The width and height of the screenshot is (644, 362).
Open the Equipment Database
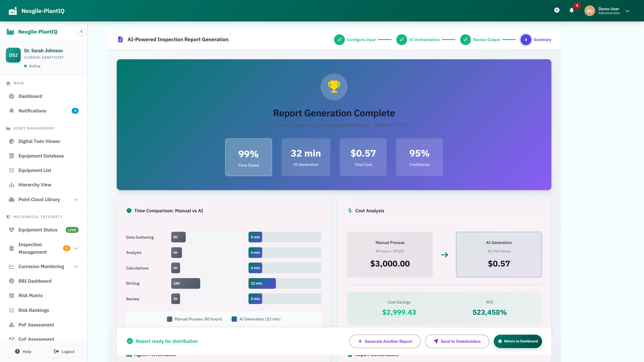pos(41,156)
